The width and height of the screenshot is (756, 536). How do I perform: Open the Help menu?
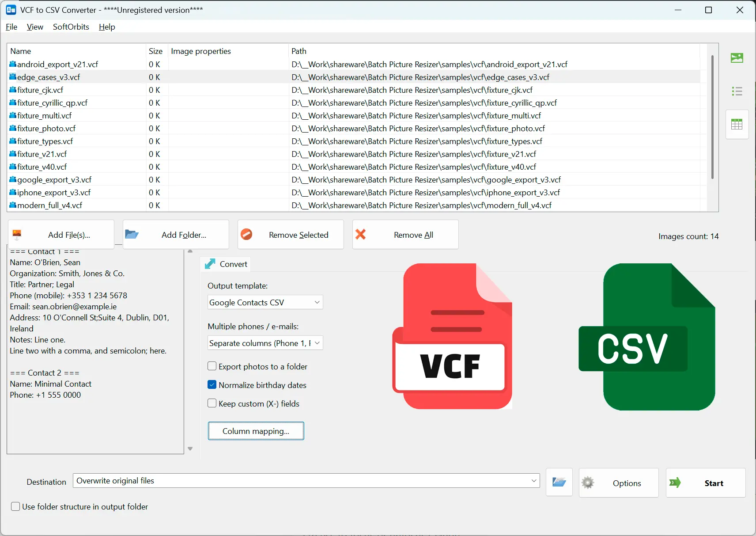click(x=107, y=27)
